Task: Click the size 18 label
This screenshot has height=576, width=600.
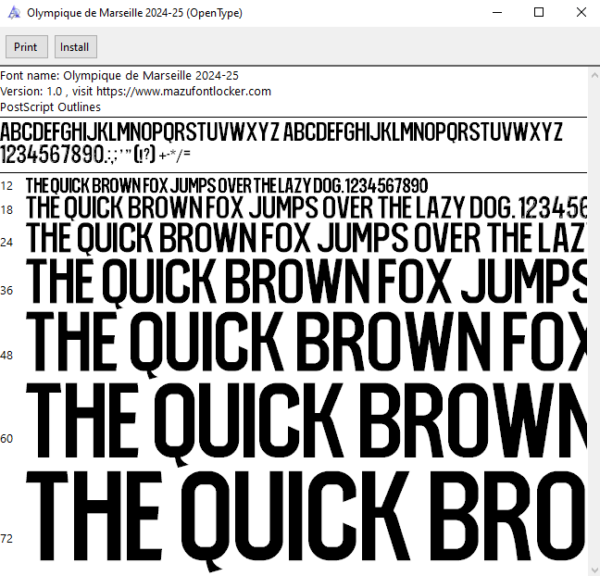Action: (7, 210)
